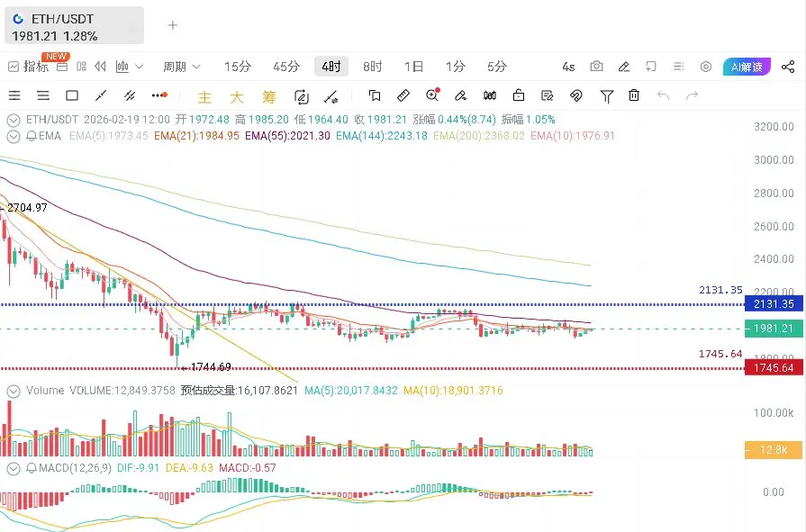Screen dimensions: 806x532
Task: Toggle the drawing lock padlock icon
Action: [x=519, y=95]
